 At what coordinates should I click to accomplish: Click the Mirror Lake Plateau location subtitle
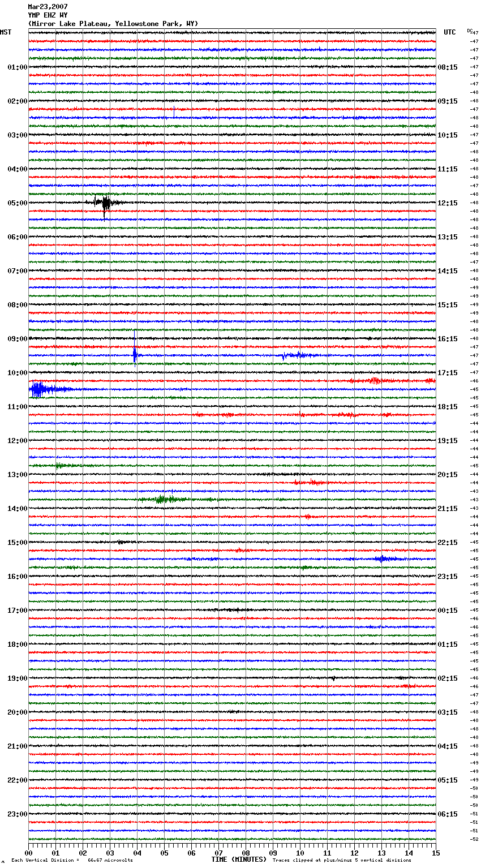[113, 24]
